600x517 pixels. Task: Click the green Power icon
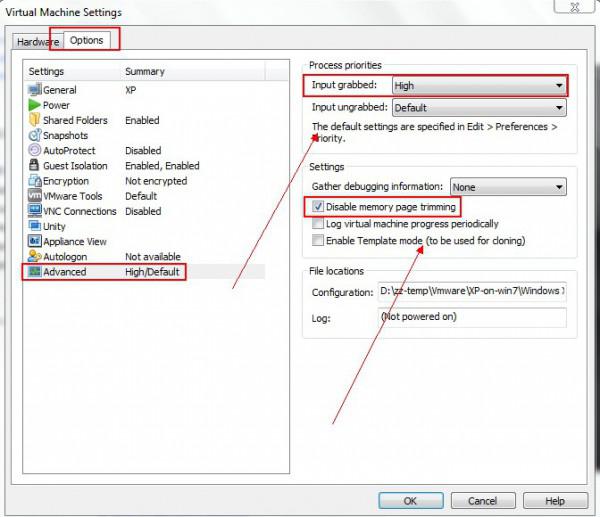[34, 105]
